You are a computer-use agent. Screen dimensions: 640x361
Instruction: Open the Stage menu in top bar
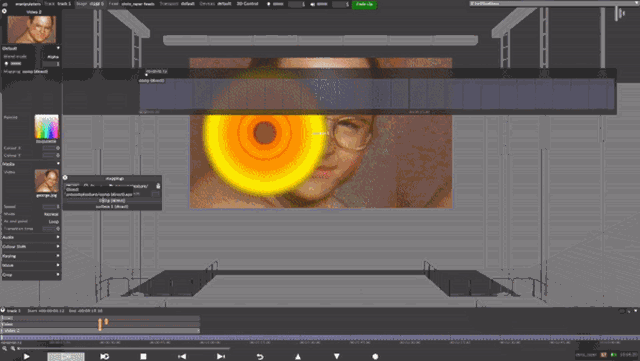[90, 4]
